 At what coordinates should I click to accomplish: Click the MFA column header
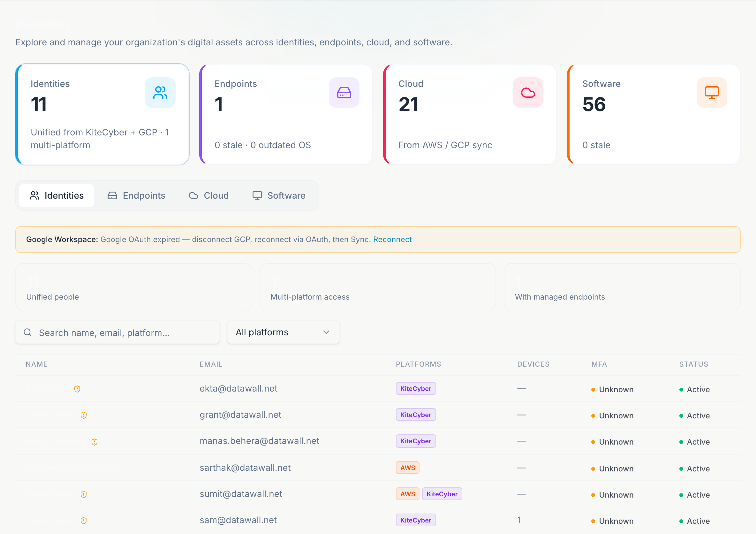(599, 364)
